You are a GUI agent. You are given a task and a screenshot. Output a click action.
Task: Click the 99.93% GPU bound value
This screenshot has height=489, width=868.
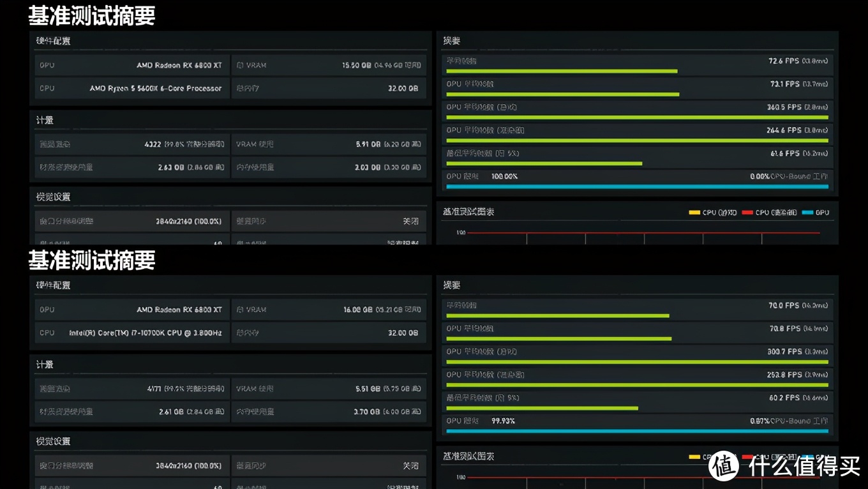coord(503,421)
